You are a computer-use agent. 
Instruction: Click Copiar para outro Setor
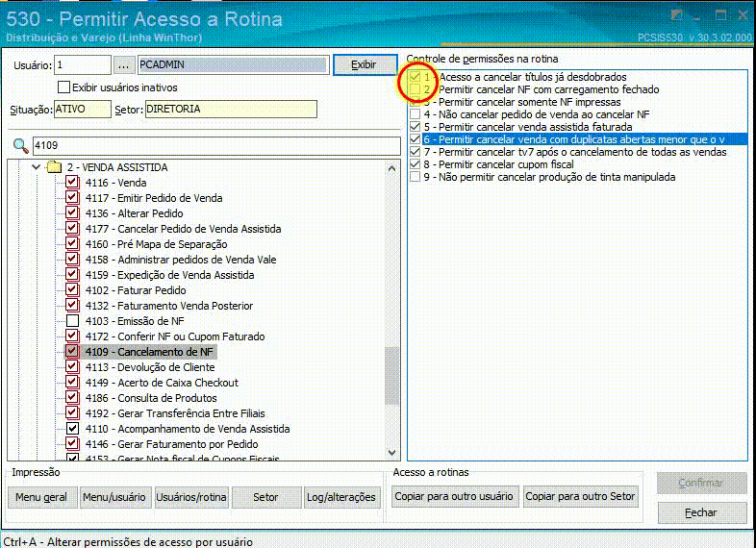581,496
